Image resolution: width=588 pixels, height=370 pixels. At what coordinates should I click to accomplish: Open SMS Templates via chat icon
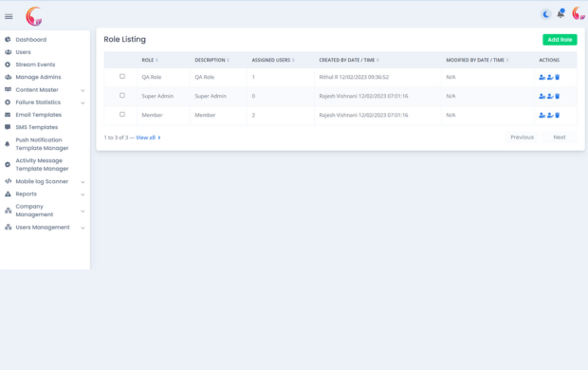8,127
